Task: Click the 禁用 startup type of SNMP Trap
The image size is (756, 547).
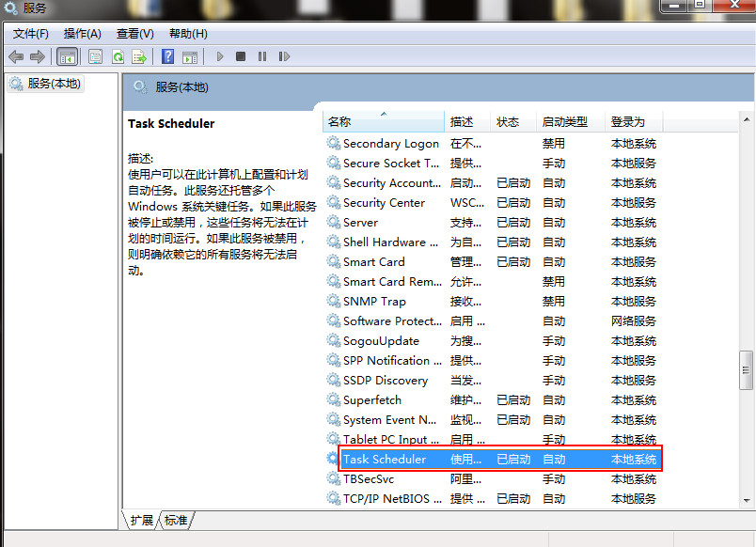Action: [x=554, y=302]
